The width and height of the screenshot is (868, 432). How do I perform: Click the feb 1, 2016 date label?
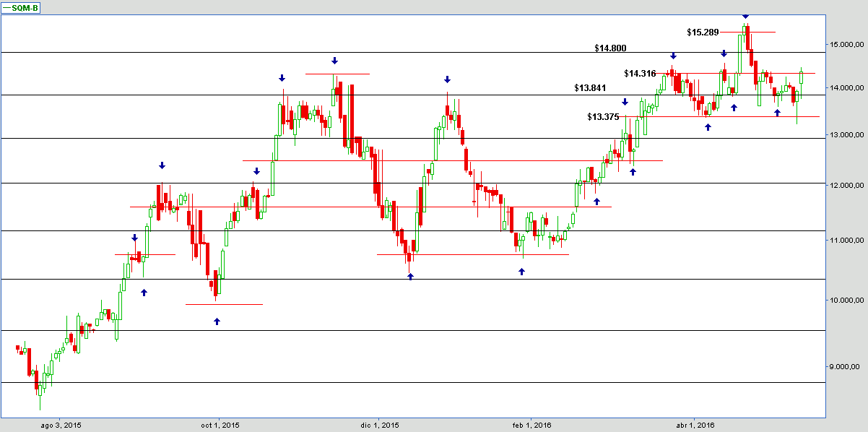tap(531, 425)
